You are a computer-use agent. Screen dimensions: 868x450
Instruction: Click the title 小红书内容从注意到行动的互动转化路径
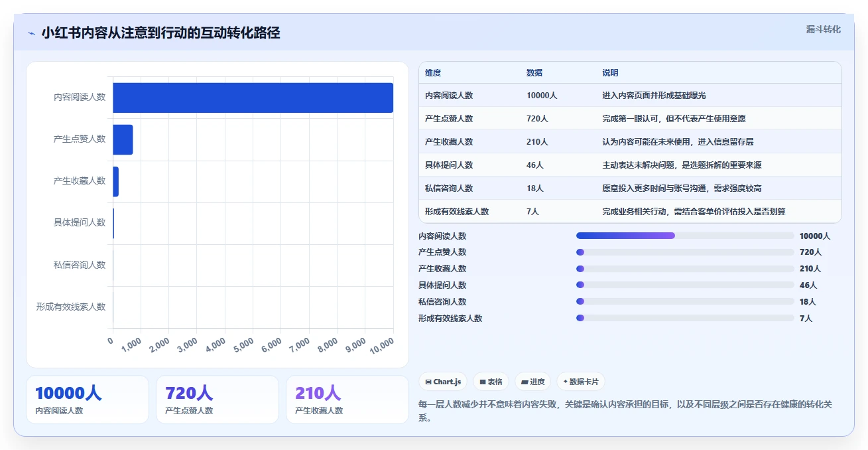(160, 33)
